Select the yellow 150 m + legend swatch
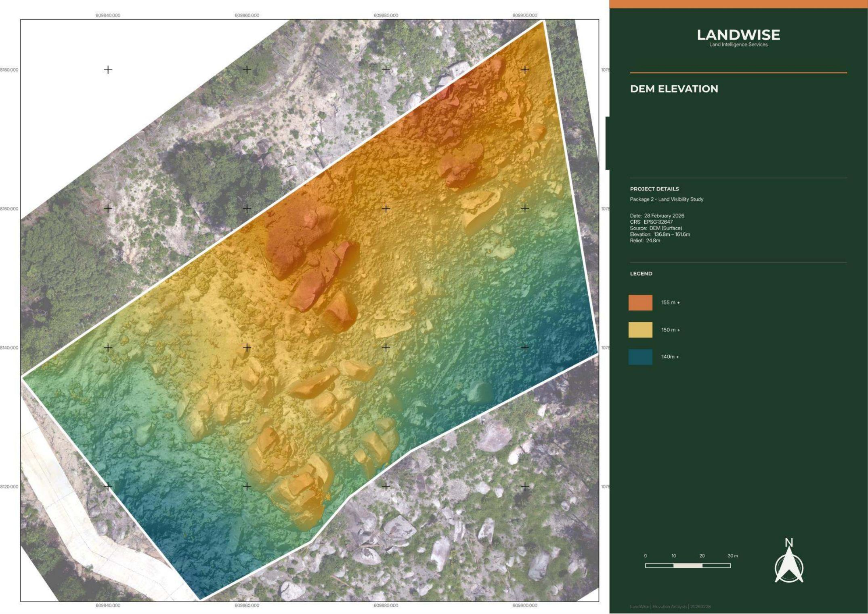This screenshot has width=868, height=614. 640,330
